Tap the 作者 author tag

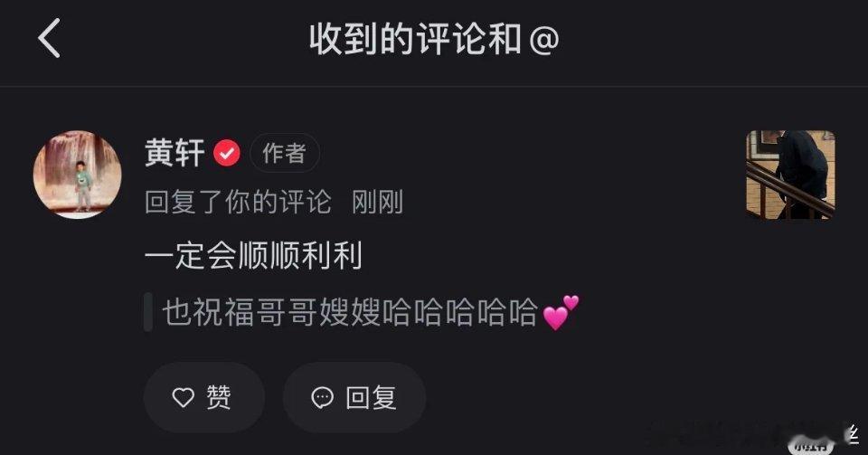(x=285, y=154)
